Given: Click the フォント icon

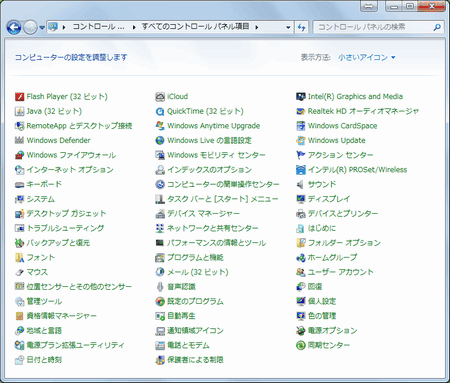Looking at the screenshot, I should point(19,257).
